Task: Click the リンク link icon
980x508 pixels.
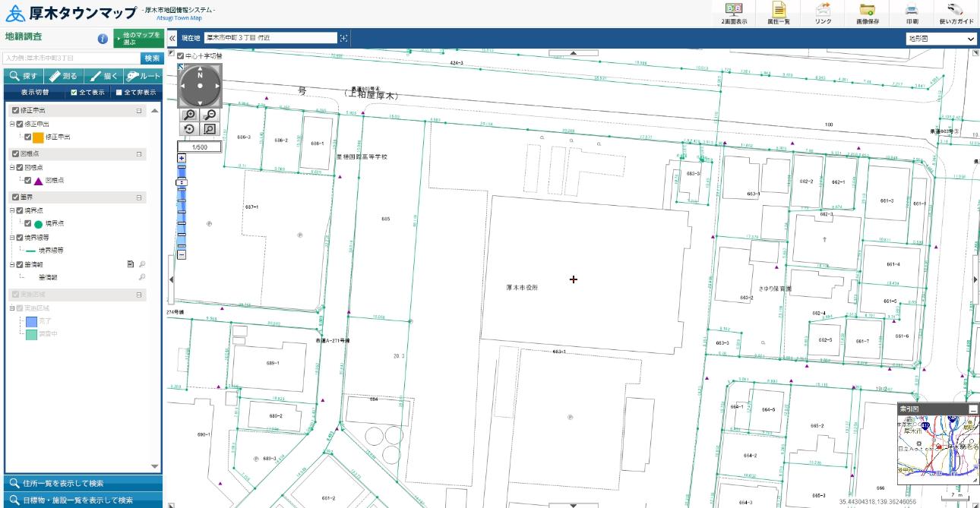Action: point(823,14)
